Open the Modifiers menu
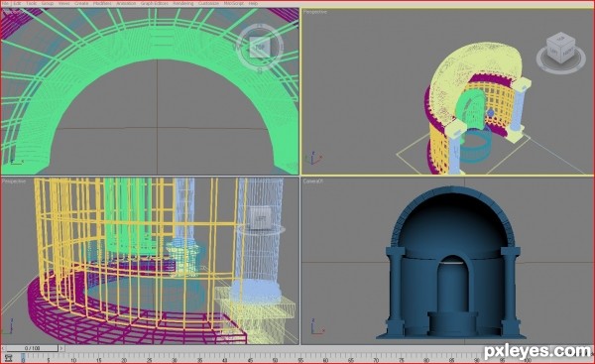This screenshot has height=364, width=595. (102, 3)
